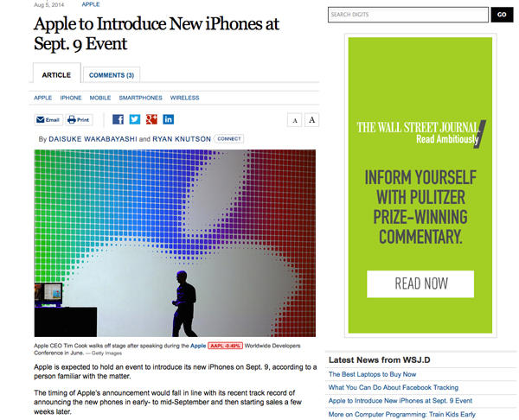Select the Article tab
The width and height of the screenshot is (519, 420).
pos(56,74)
